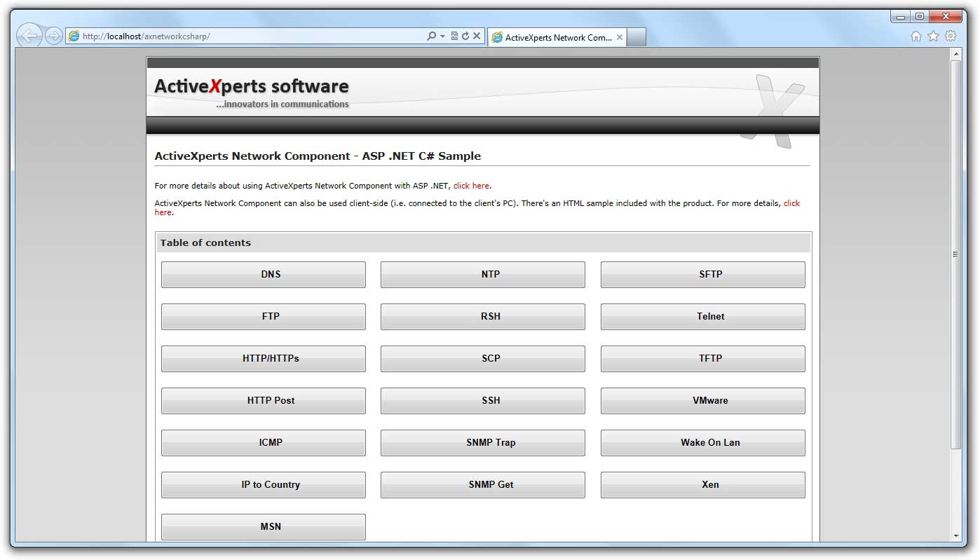Click the browser Forward arrow button
Viewport: 980px width, 560px height.
click(53, 36)
